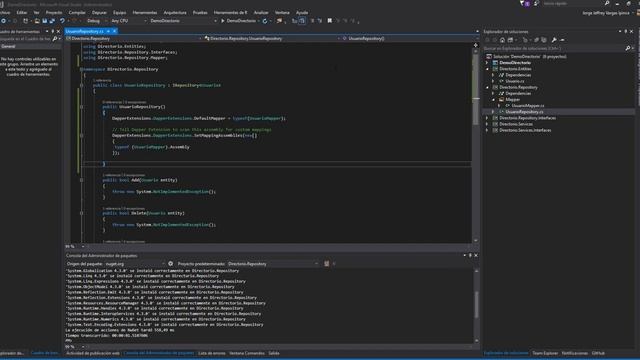Open the Compilar menu
Image resolution: width=640 pixels, height=360 pixels.
click(77, 13)
